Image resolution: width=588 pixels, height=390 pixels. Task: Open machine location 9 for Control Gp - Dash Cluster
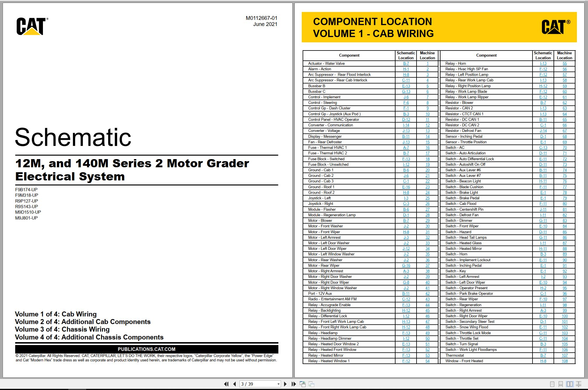point(427,108)
